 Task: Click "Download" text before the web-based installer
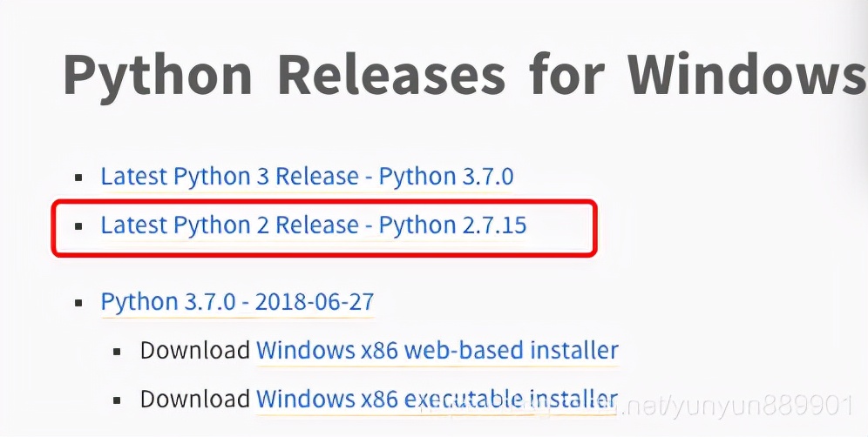[x=195, y=351]
